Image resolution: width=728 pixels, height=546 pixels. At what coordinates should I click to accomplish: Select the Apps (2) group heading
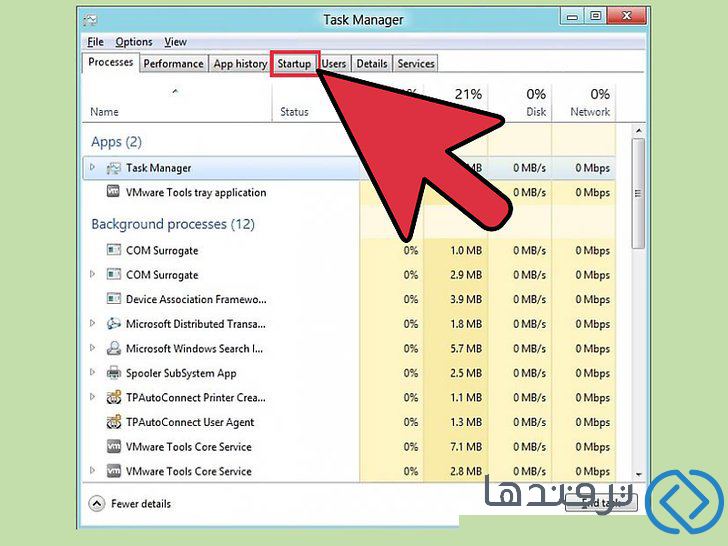pos(116,142)
